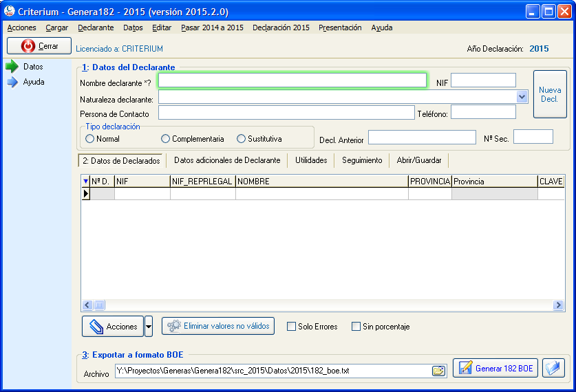
Task: Focus the NIF input field
Action: [483, 80]
